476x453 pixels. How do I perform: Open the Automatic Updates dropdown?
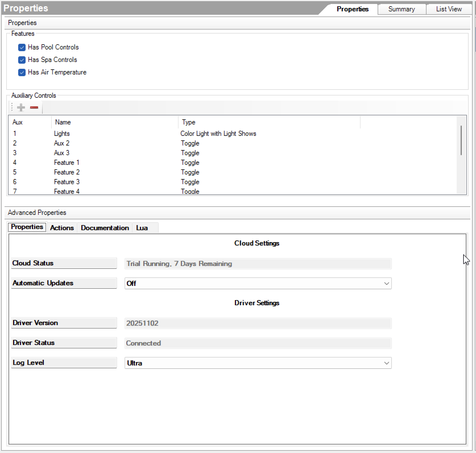pyautogui.click(x=258, y=283)
